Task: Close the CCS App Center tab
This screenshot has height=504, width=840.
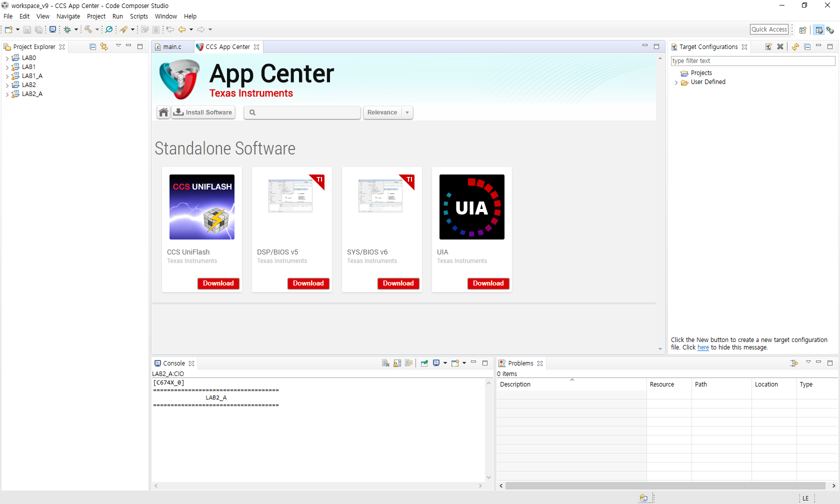Action: click(256, 47)
